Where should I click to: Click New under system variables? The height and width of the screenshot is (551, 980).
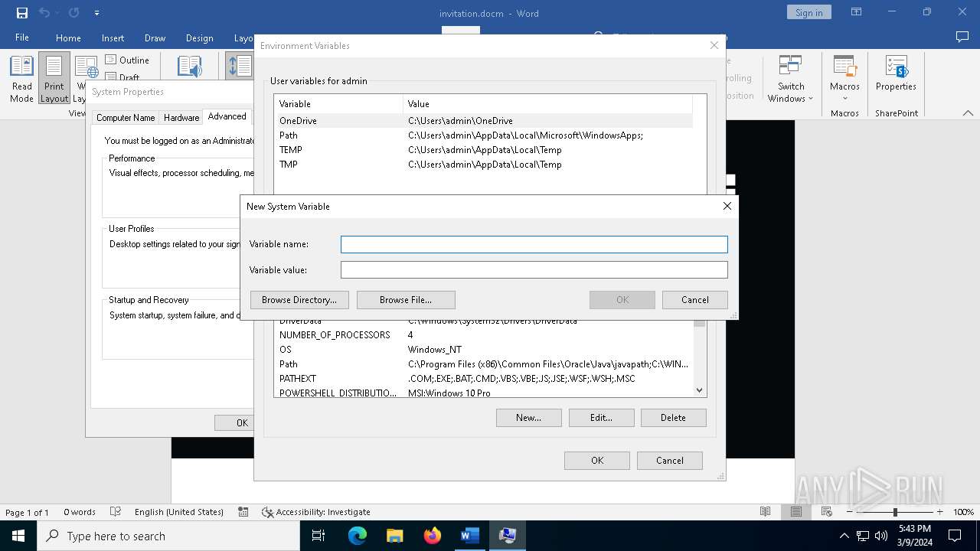point(528,418)
